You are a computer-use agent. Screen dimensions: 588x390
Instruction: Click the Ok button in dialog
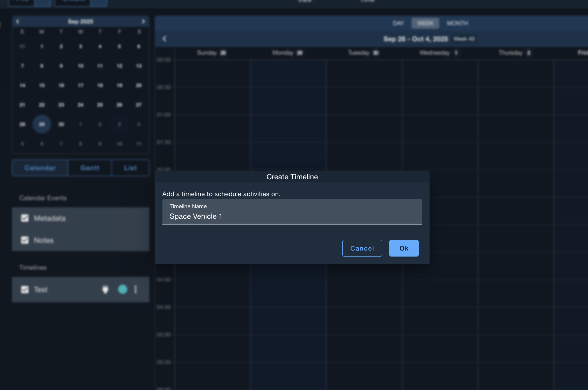pyautogui.click(x=404, y=248)
